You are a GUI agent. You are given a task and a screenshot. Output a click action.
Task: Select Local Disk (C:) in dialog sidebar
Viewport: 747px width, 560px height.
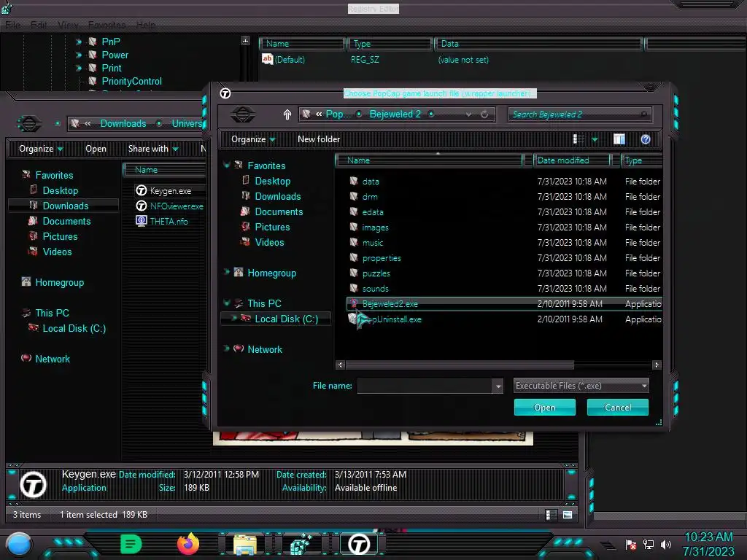pos(286,319)
